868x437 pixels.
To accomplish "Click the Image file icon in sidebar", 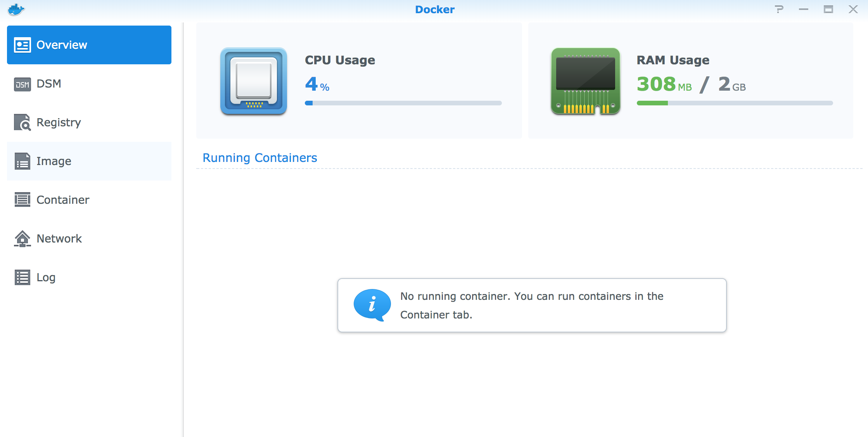I will coord(22,161).
